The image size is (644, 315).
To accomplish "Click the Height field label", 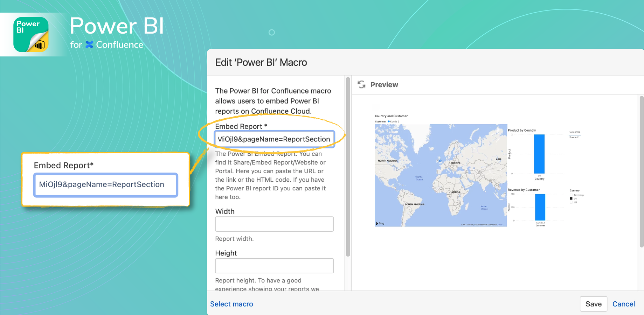I will click(226, 253).
